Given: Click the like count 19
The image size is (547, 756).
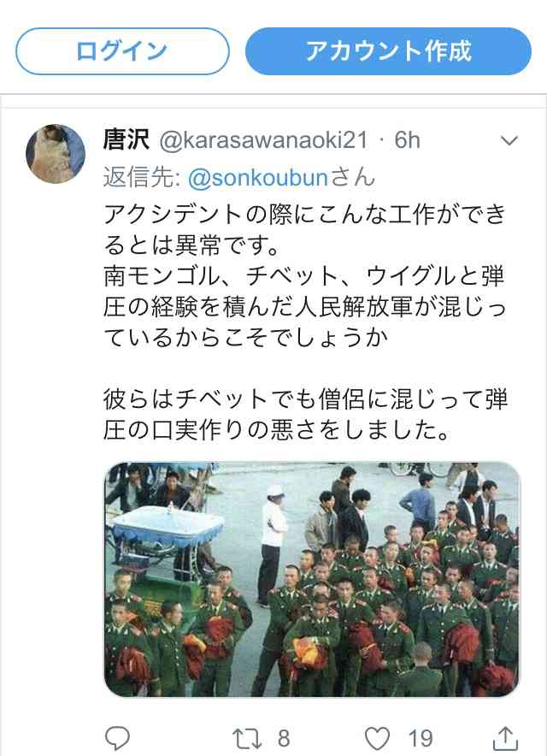Looking at the screenshot, I should [x=421, y=739].
